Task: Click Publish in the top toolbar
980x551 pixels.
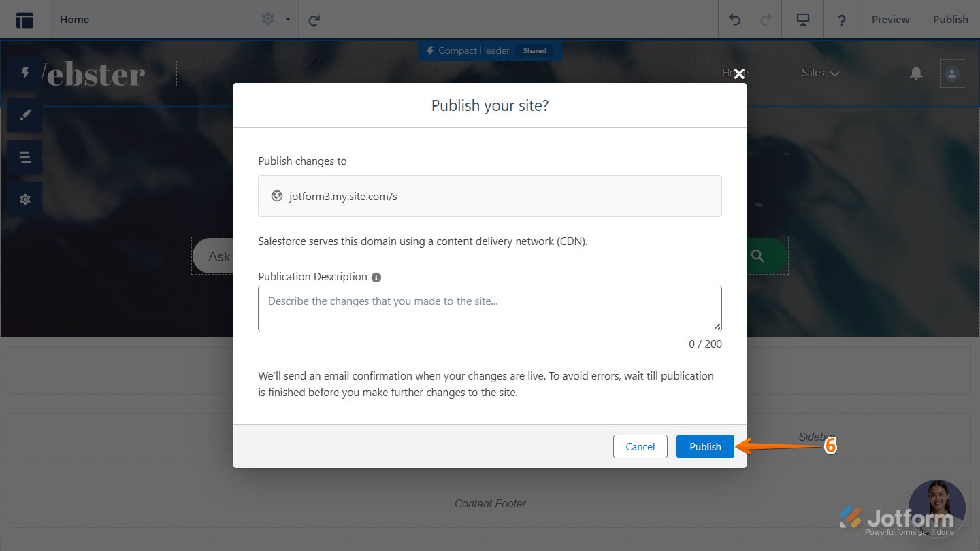Action: click(x=950, y=20)
